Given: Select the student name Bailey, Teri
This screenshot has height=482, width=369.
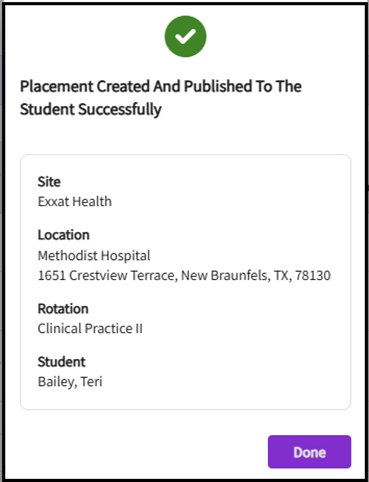Looking at the screenshot, I should (x=70, y=382).
